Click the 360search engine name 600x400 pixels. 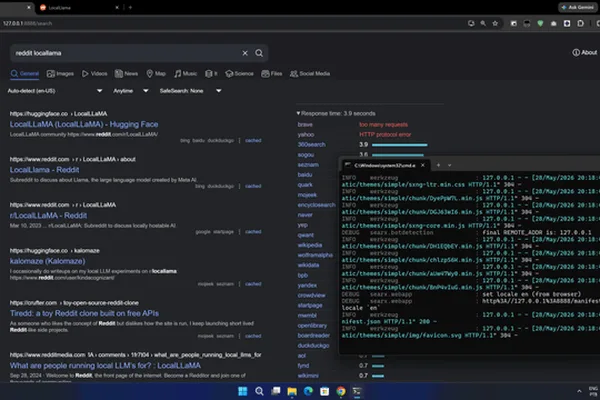[x=311, y=144]
